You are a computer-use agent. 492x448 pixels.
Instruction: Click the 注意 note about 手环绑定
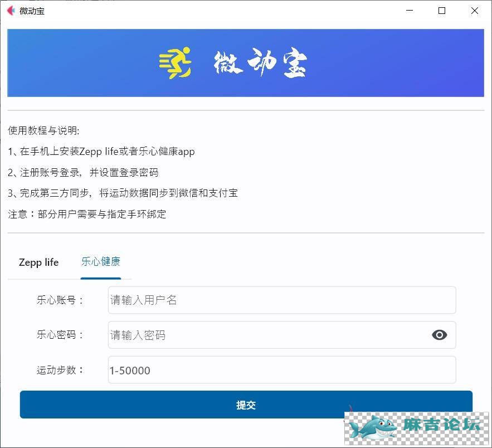(x=87, y=215)
